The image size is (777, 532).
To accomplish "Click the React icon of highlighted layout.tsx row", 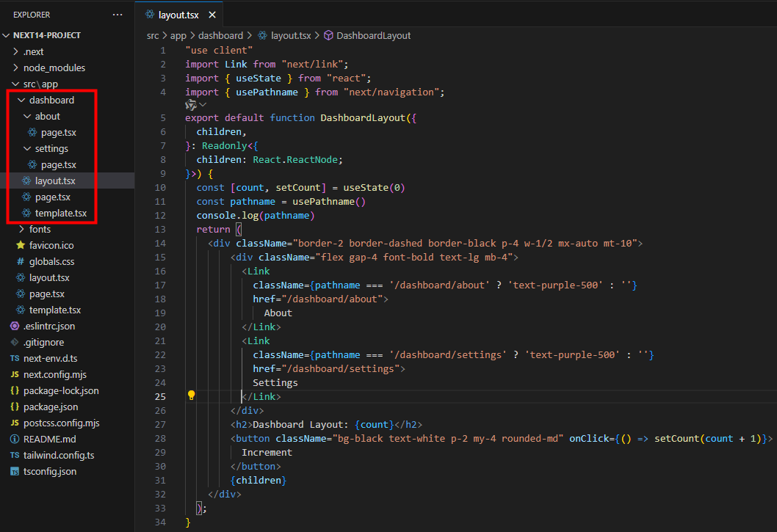I will 26,181.
